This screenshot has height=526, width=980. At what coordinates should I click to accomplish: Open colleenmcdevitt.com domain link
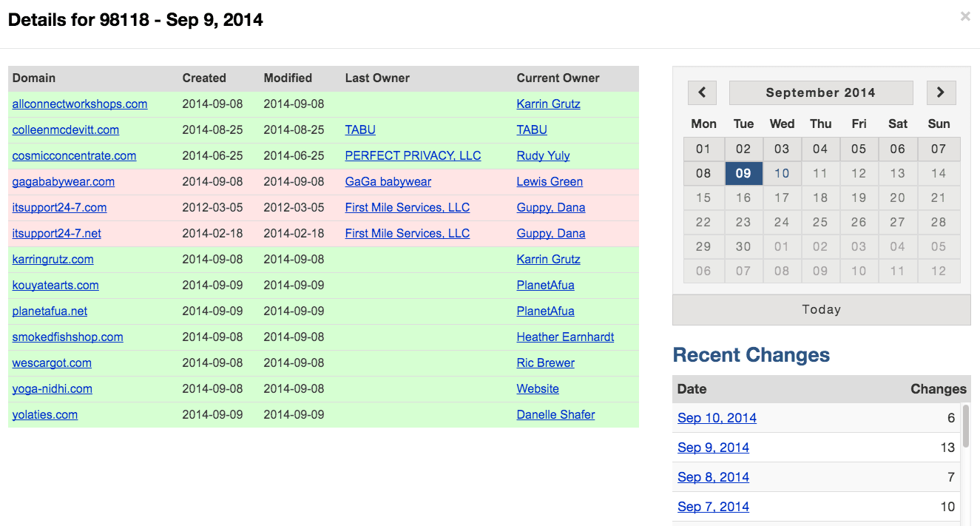tap(66, 129)
